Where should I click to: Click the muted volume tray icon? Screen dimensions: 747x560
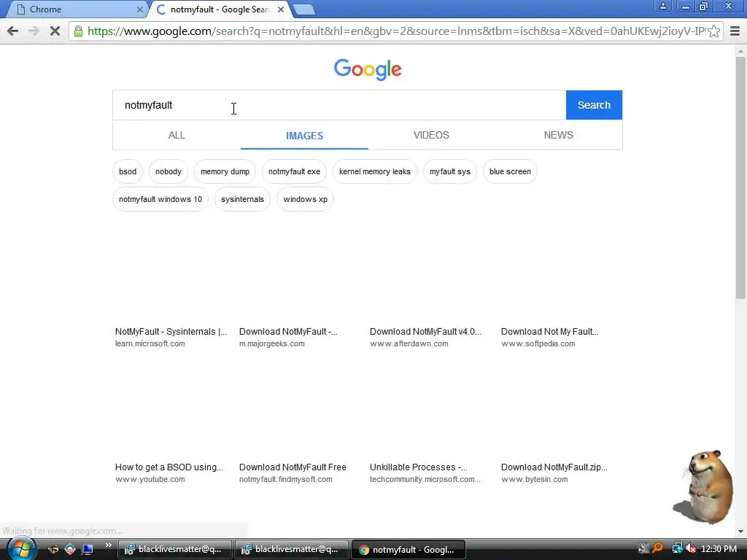(690, 548)
